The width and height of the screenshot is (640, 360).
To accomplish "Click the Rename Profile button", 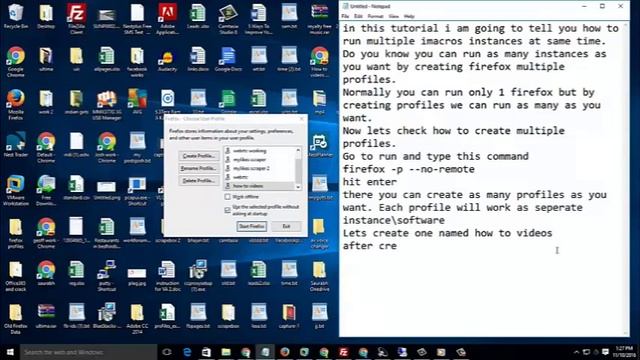I will pos(199,168).
